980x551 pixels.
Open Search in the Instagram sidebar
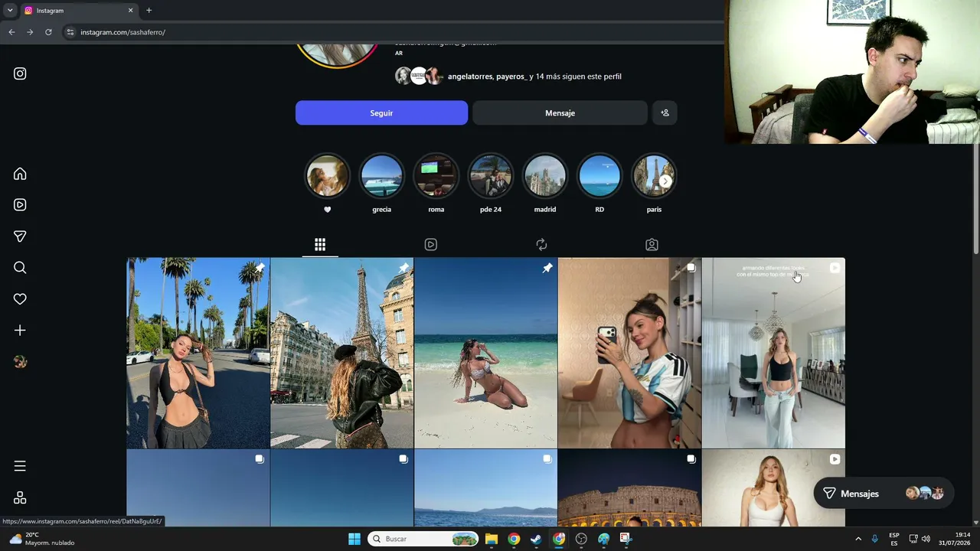[20, 268]
